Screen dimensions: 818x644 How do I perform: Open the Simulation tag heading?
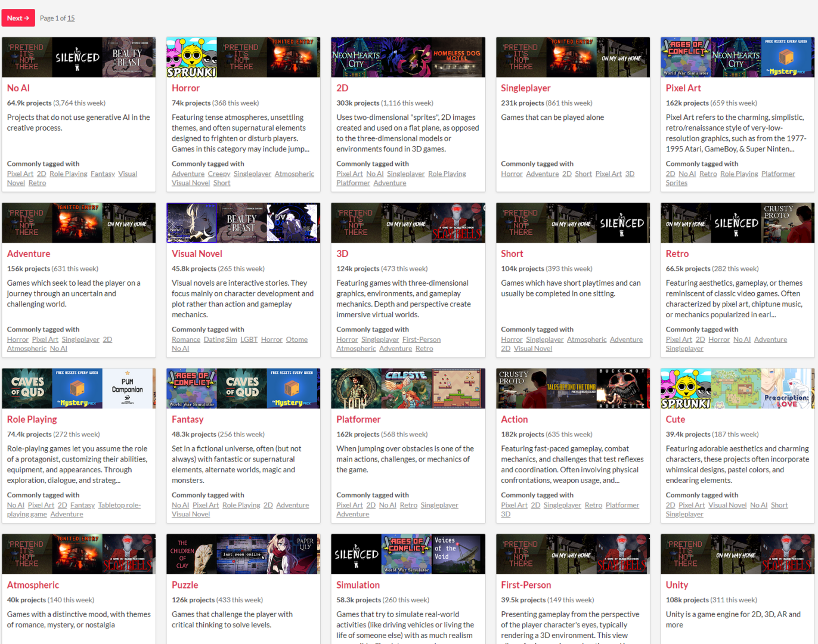(x=358, y=585)
